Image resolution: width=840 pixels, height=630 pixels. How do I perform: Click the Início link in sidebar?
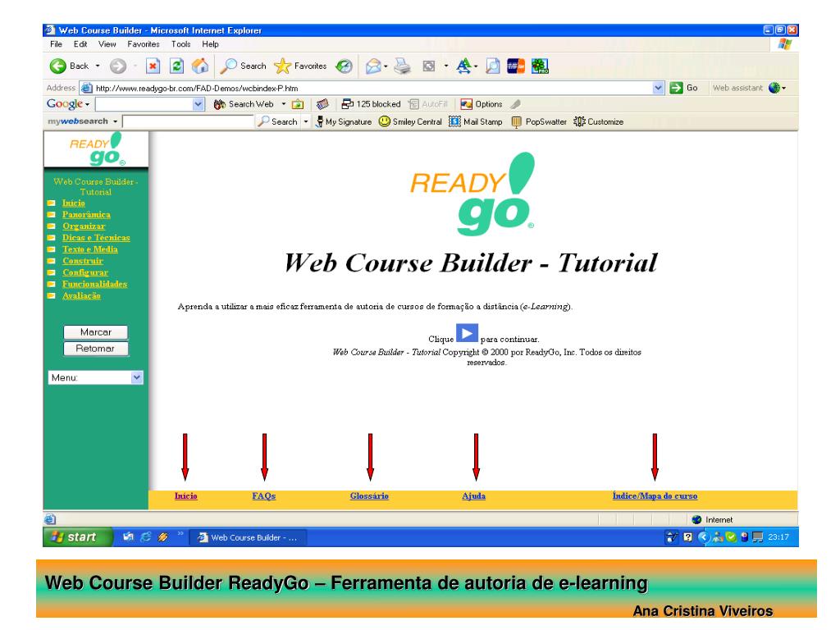(x=73, y=203)
